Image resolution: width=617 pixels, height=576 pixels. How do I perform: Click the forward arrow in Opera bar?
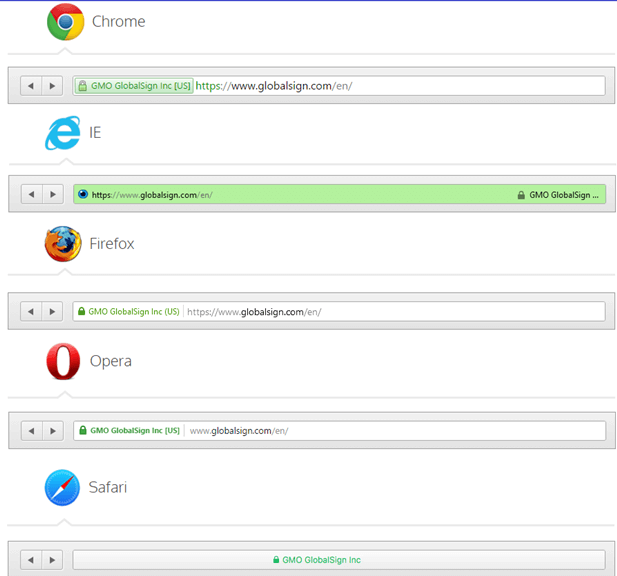coord(53,431)
